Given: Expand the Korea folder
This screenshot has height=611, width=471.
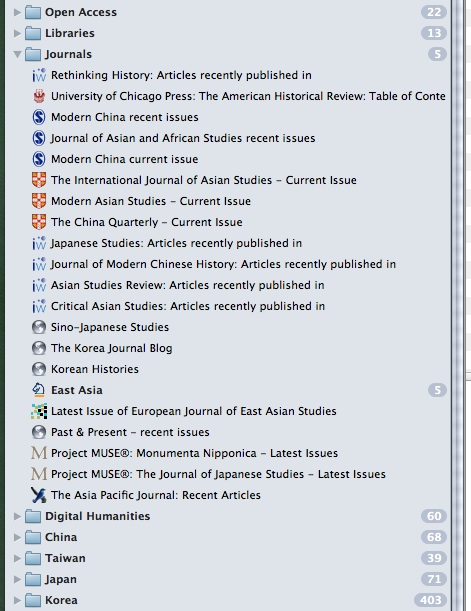Looking at the screenshot, I should (17, 600).
